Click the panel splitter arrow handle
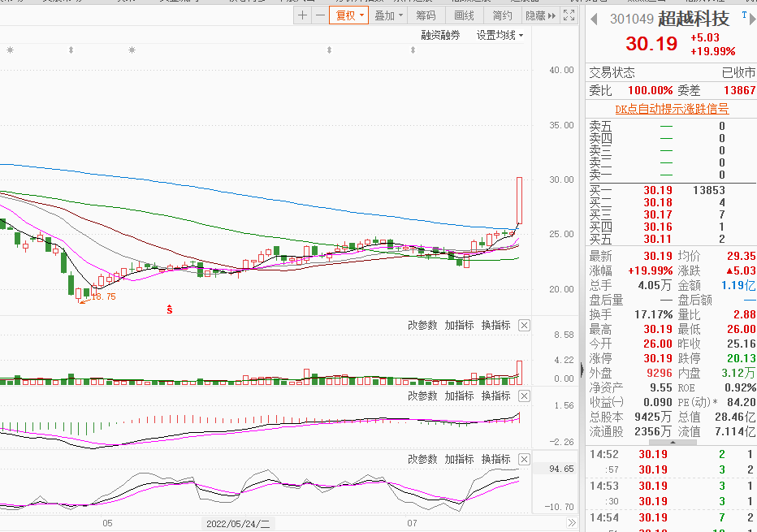757x532 pixels. coord(582,370)
